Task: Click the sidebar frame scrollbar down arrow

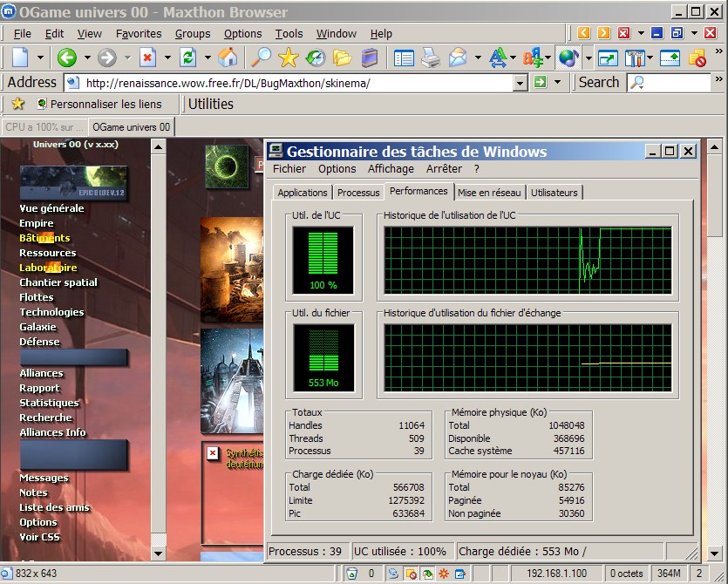Action: click(x=159, y=553)
